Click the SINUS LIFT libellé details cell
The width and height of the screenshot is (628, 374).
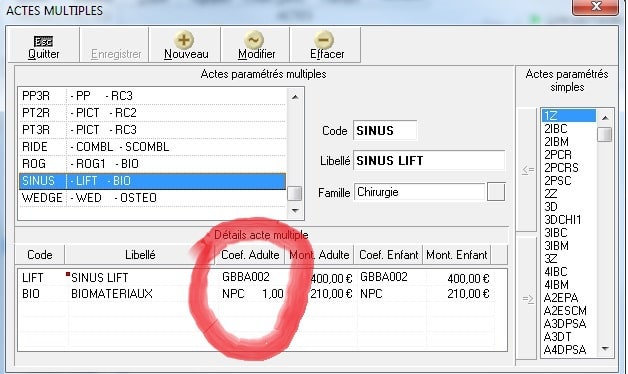99,278
